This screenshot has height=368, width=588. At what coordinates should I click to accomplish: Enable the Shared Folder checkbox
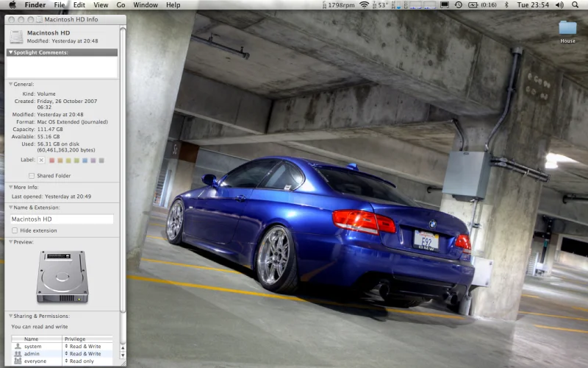click(x=32, y=176)
